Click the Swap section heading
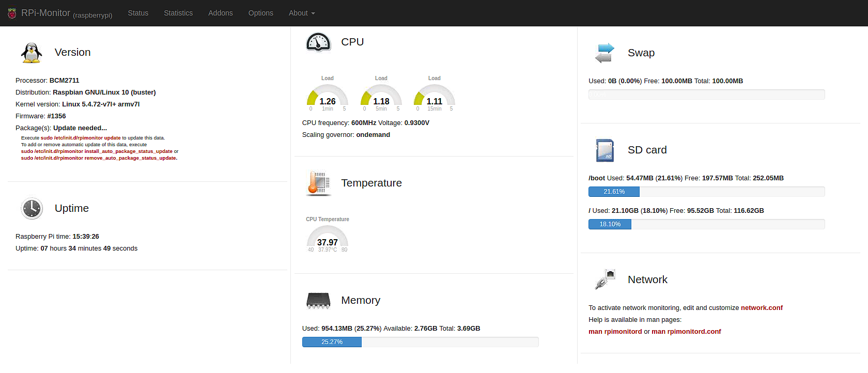868x373 pixels. 641,53
